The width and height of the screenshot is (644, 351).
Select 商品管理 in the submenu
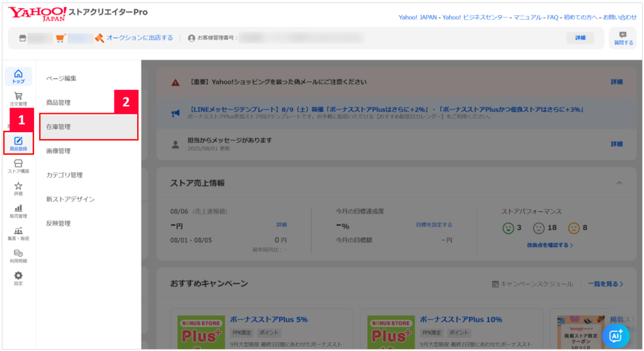tap(58, 103)
